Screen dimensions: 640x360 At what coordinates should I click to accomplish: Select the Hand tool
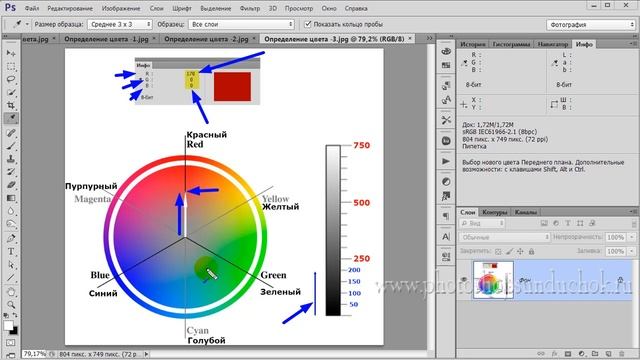tap(11, 292)
